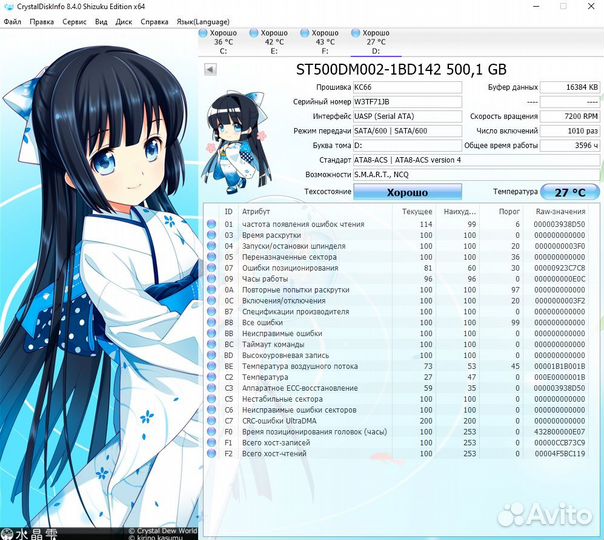Click the Текущее column header

pos(417,211)
